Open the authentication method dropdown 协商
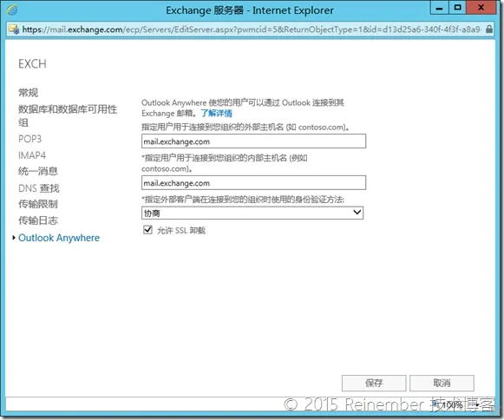This screenshot has width=504, height=420. tap(252, 213)
